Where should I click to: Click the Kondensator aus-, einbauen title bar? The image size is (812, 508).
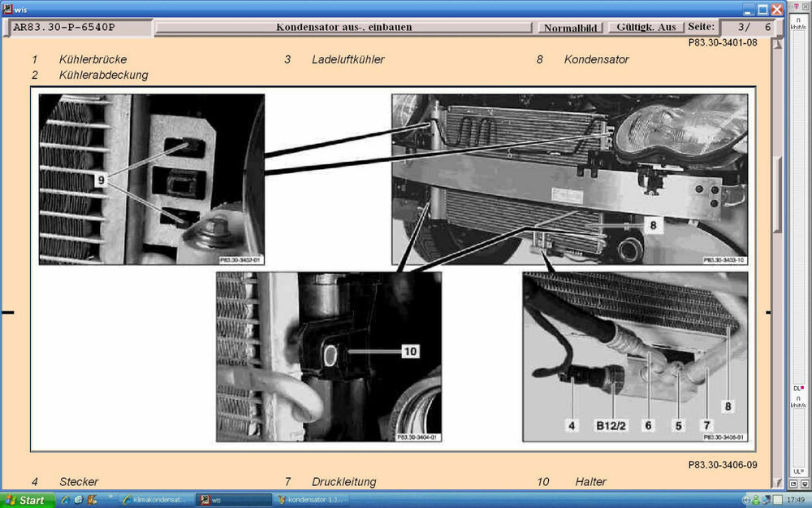[x=343, y=28]
